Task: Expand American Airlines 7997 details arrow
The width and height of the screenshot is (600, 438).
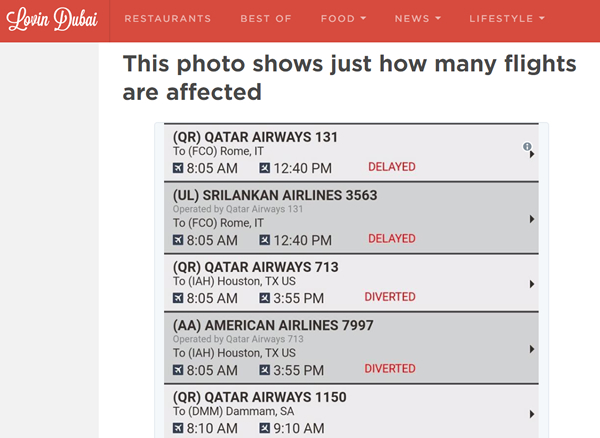Action: click(x=532, y=349)
